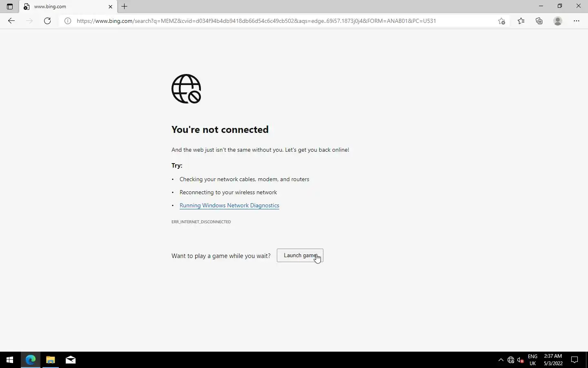Go back to the previous page

point(11,21)
